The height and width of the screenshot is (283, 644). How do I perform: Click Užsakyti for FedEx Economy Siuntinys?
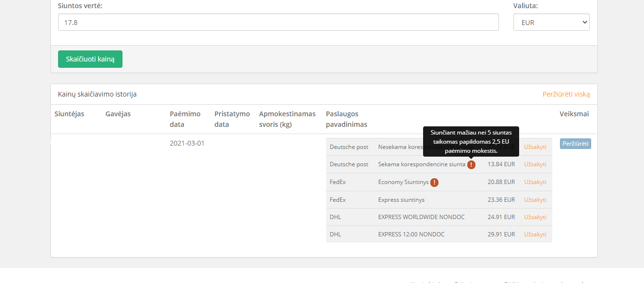pyautogui.click(x=535, y=182)
